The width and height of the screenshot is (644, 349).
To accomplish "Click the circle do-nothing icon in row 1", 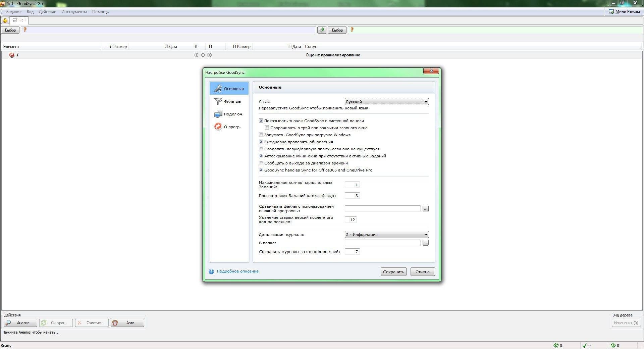I will click(x=203, y=55).
